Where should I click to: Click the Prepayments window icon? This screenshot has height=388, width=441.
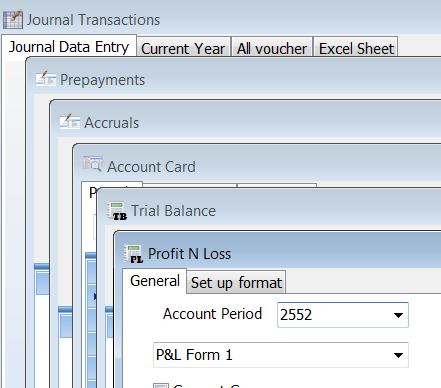pyautogui.click(x=46, y=79)
